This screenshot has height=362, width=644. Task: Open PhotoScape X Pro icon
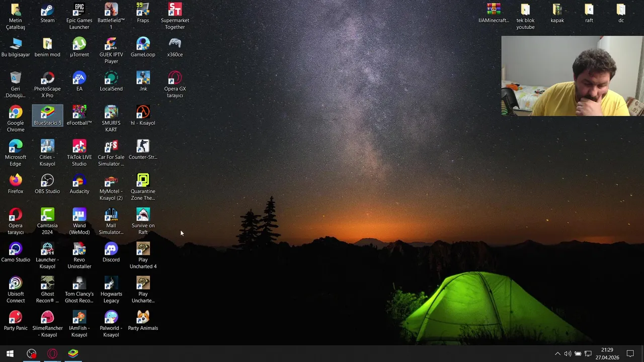click(x=47, y=84)
